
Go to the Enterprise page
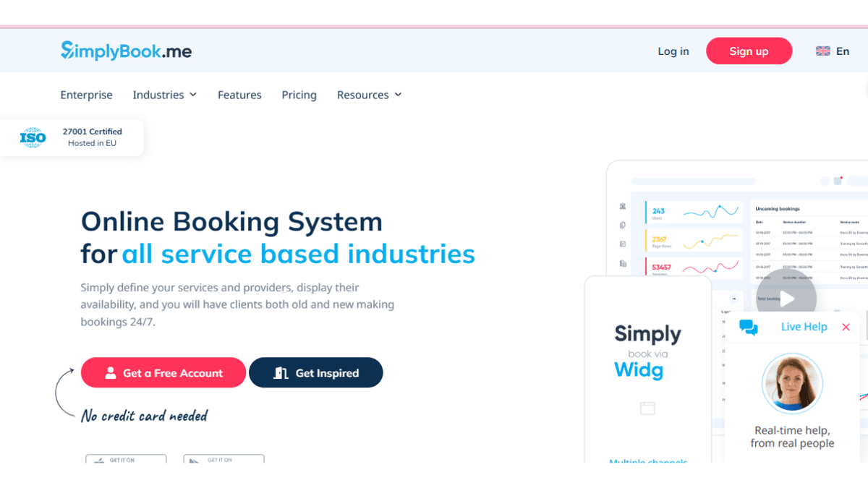(x=86, y=95)
